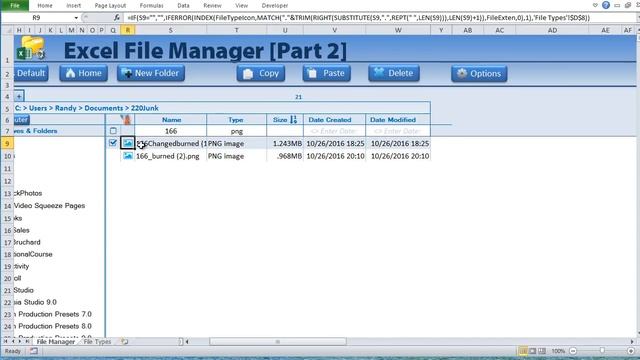Open the Developer ribbon tab
The height and width of the screenshot is (360, 640).
275,6
